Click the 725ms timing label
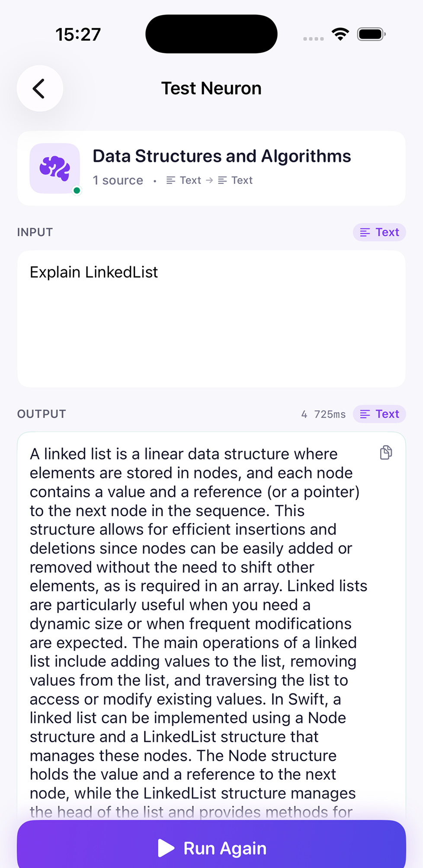Viewport: 423px width, 868px height. [330, 414]
